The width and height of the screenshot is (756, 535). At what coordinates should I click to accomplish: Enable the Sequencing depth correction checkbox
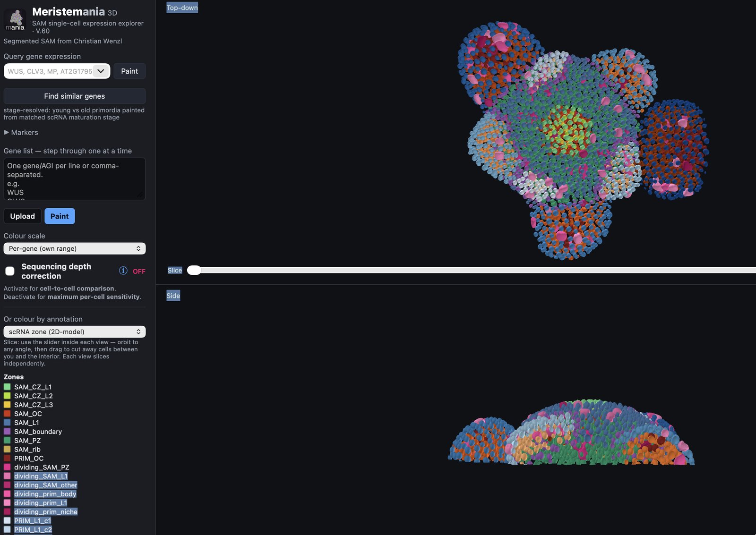point(10,271)
